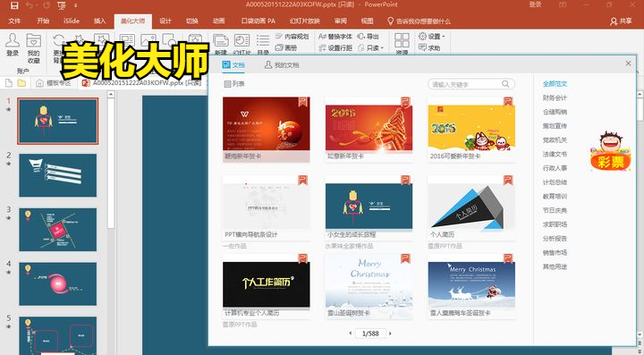Image resolution: width=644 pixels, height=355 pixels.
Task: Click the Save icon in the title bar
Action: pos(14,5)
